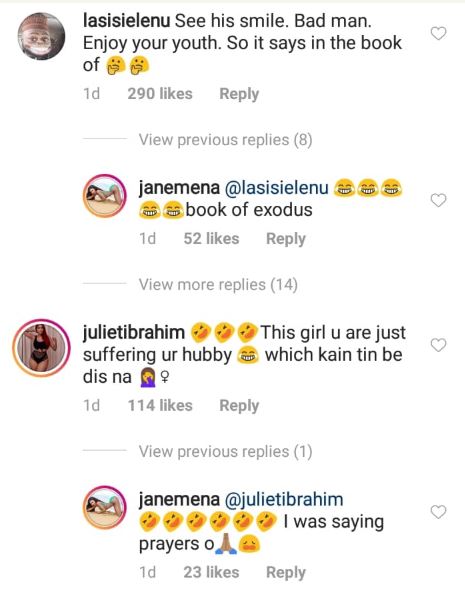
Task: Expand 'View more replies (14)'
Action: click(218, 285)
